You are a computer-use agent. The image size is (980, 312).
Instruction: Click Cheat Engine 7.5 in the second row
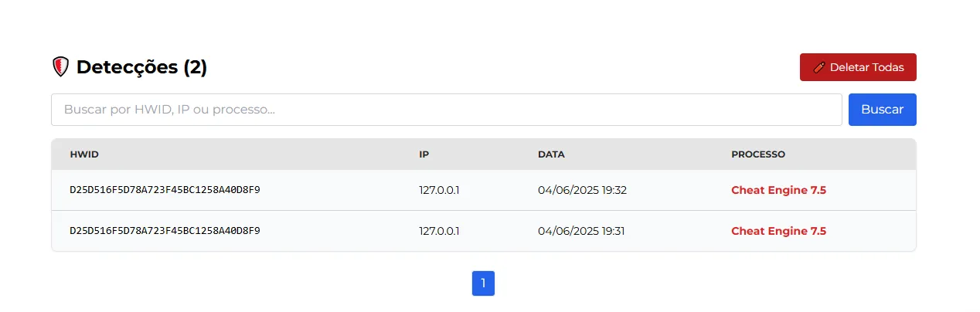[x=778, y=231]
